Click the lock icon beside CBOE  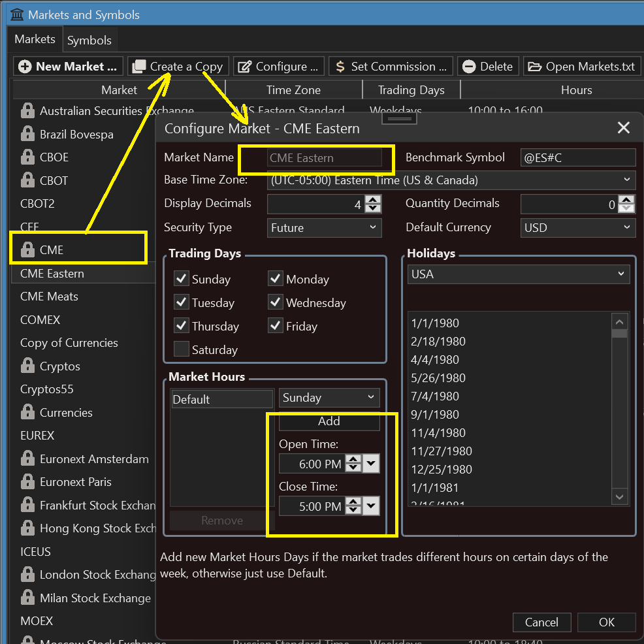click(x=27, y=157)
